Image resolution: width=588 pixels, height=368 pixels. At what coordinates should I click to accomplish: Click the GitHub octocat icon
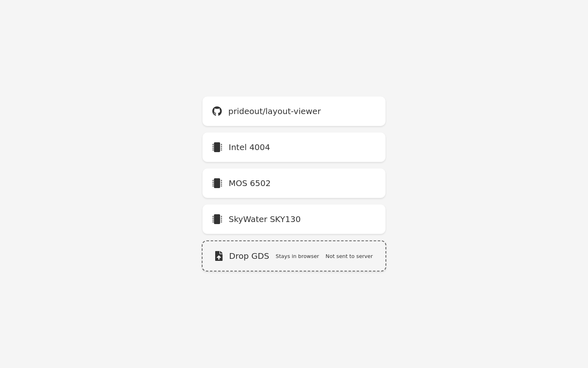(217, 111)
